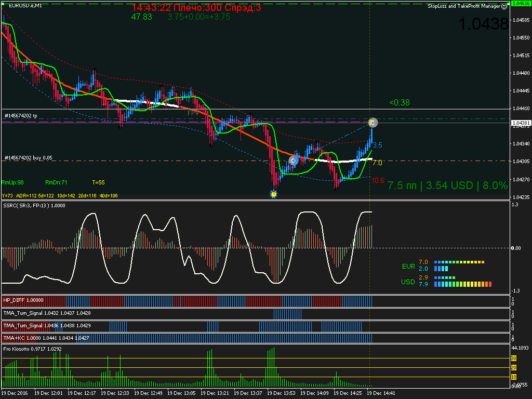Image resolution: width=532 pixels, height=399 pixels.
Task: Click the yellow T=55 label
Action: click(x=98, y=182)
